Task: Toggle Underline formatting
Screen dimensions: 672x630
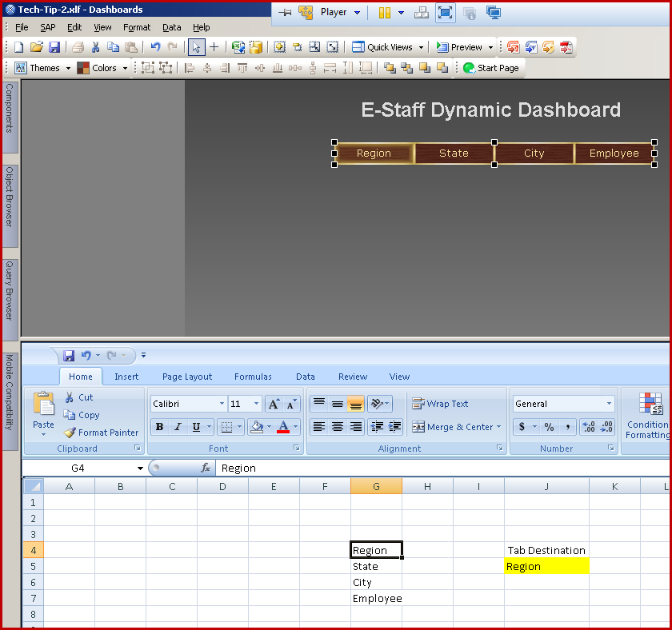Action: pyautogui.click(x=196, y=427)
